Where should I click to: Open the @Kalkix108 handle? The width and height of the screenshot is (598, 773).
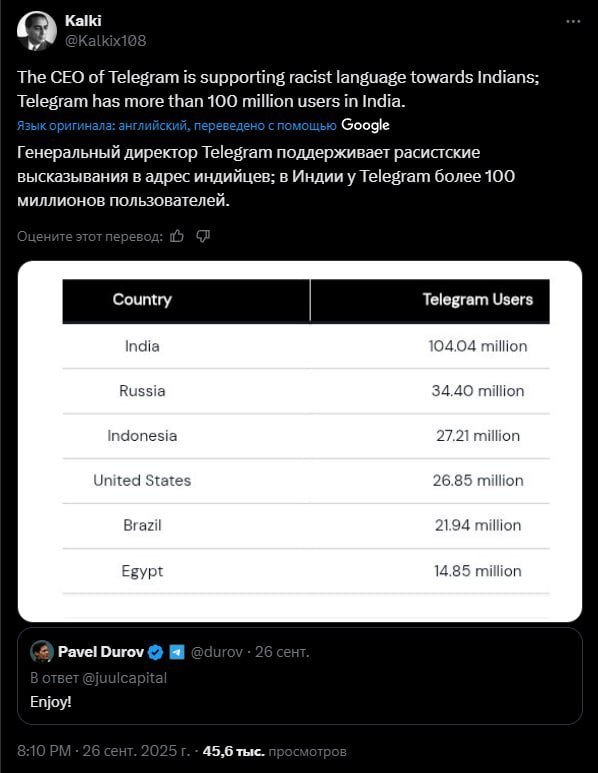point(106,40)
